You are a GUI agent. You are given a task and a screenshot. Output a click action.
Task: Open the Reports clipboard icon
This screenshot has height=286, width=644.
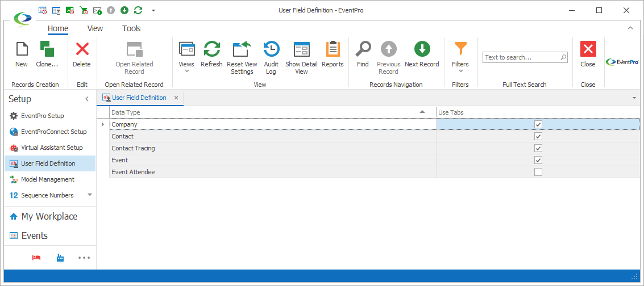(333, 49)
